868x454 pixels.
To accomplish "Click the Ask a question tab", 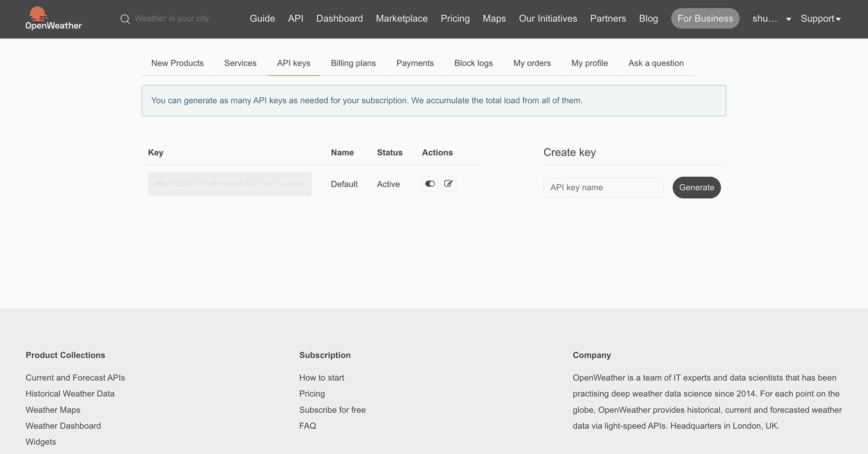I will [655, 63].
